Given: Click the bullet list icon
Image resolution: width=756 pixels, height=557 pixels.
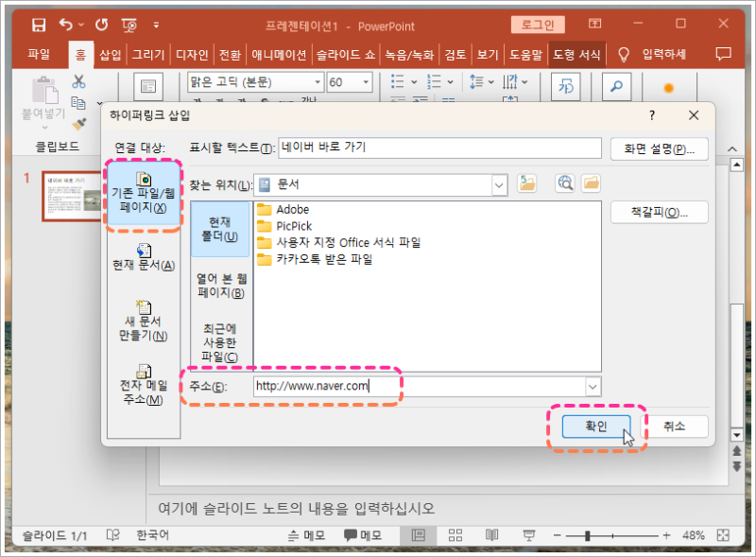Looking at the screenshot, I should point(397,81).
